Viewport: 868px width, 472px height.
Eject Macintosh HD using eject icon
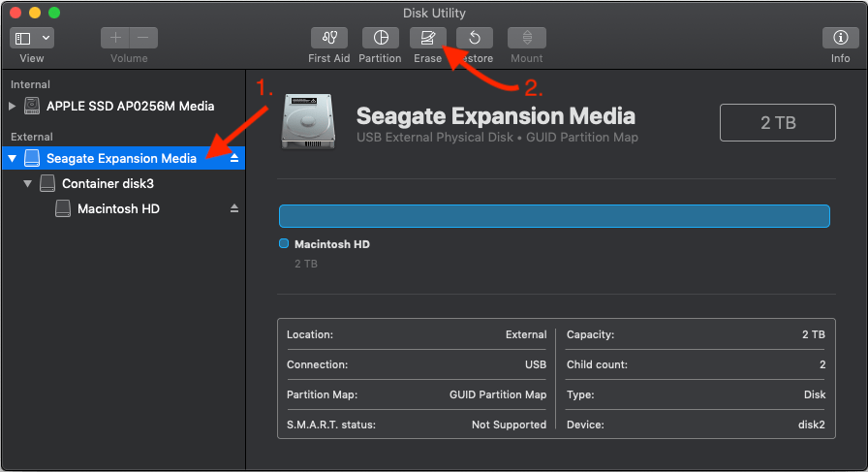234,208
